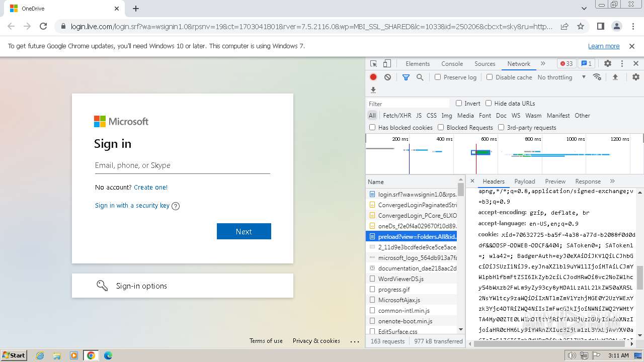This screenshot has width=644, height=362.
Task: Switch to Console panel
Action: point(452,64)
